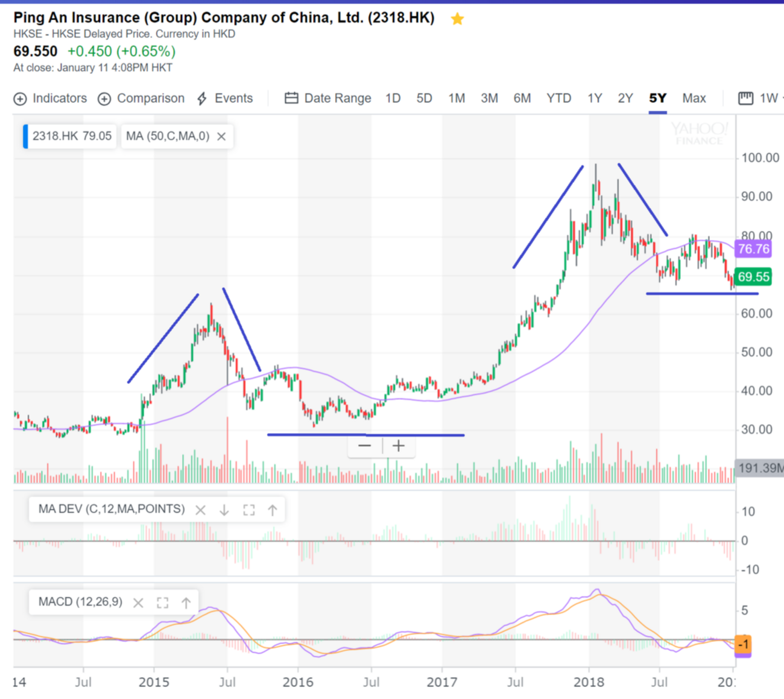
Task: Click the 191.39M volume tag
Action: pyautogui.click(x=759, y=468)
